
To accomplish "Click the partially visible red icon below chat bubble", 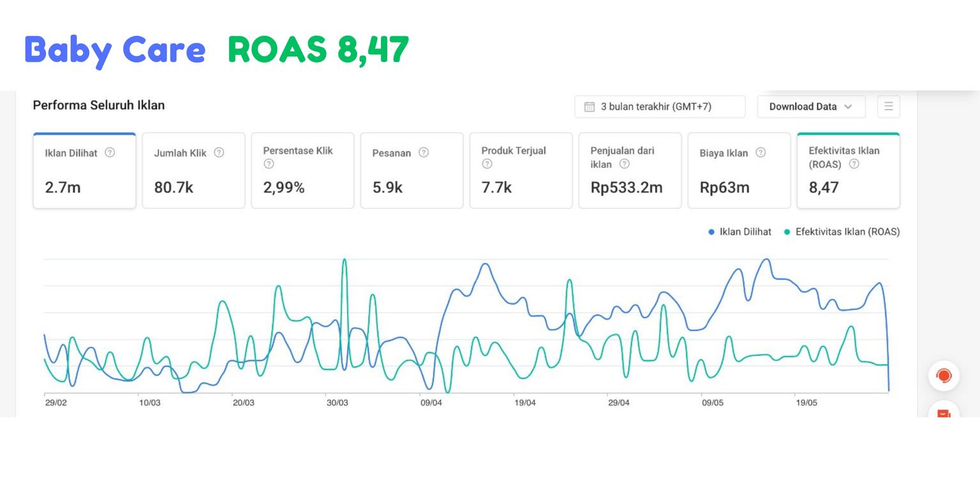I will (x=944, y=412).
